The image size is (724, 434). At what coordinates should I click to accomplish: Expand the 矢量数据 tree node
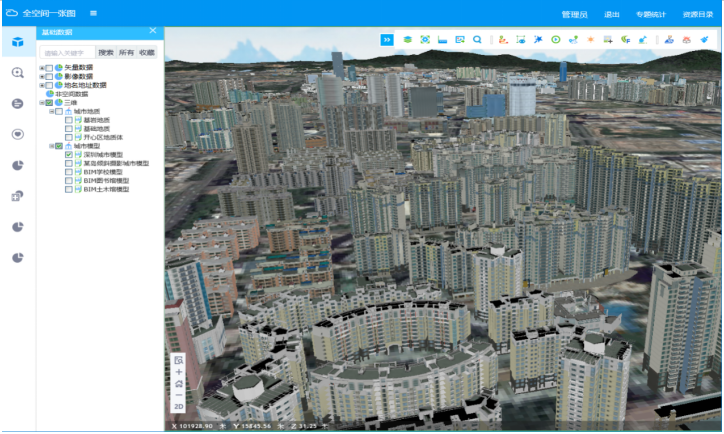coord(42,68)
